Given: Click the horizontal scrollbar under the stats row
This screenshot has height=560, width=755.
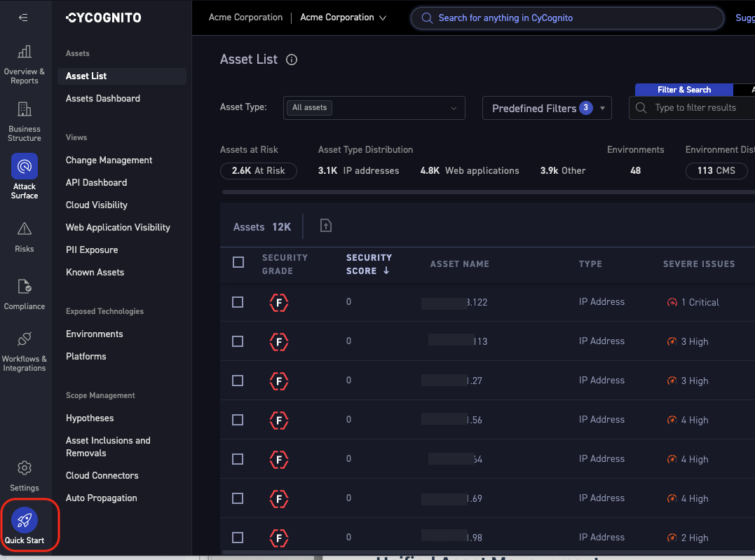Looking at the screenshot, I should [488, 192].
